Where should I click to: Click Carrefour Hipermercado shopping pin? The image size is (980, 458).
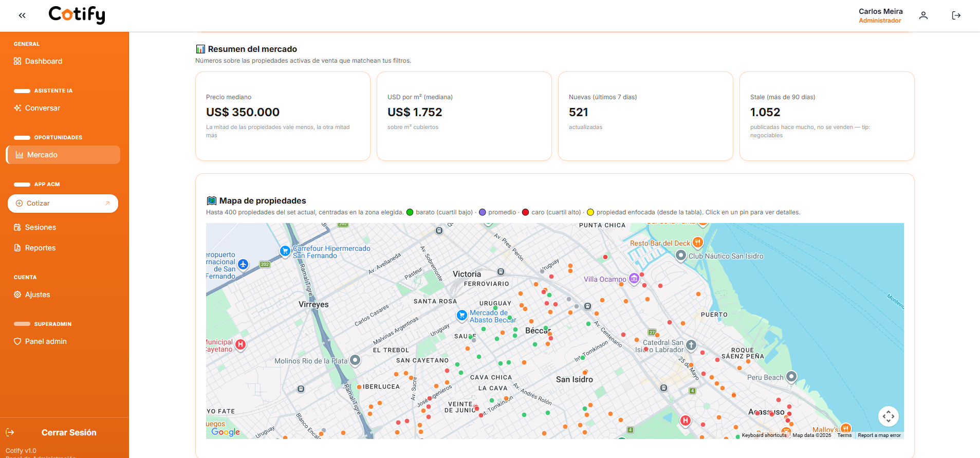285,251
